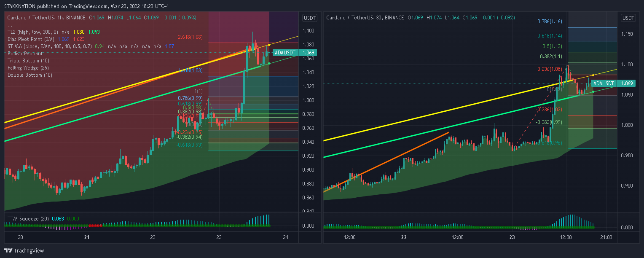Select the Bullish Pennant indicator label
The image size is (644, 258).
point(25,54)
